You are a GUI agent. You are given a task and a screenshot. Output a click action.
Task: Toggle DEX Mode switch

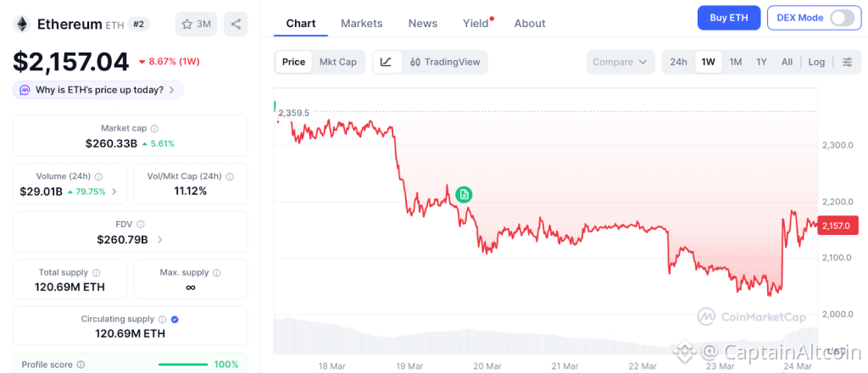point(841,18)
